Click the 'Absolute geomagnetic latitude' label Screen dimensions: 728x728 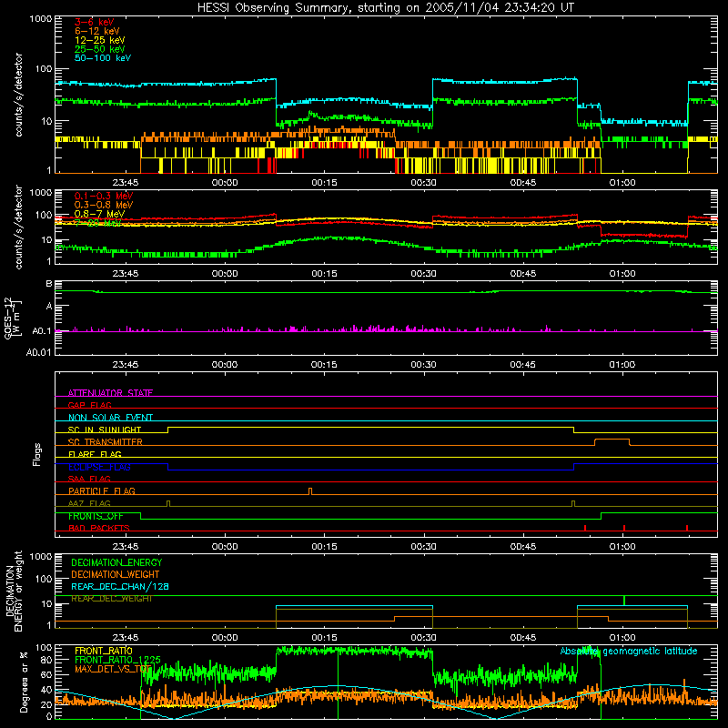pos(629,651)
